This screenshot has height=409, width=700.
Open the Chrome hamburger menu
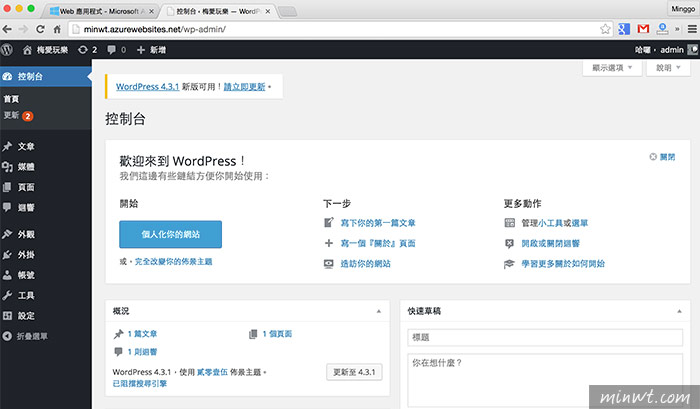click(692, 29)
